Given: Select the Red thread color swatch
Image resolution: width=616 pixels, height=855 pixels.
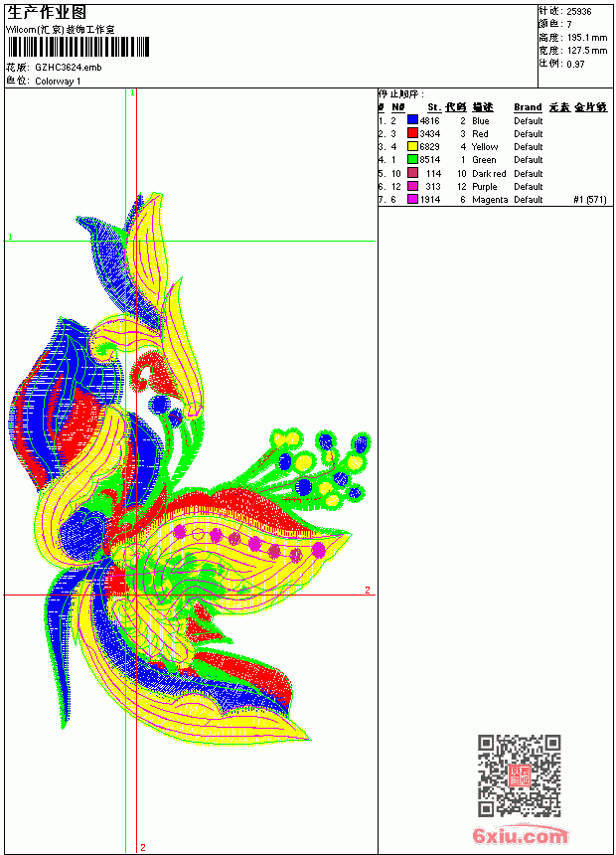Looking at the screenshot, I should (x=412, y=133).
